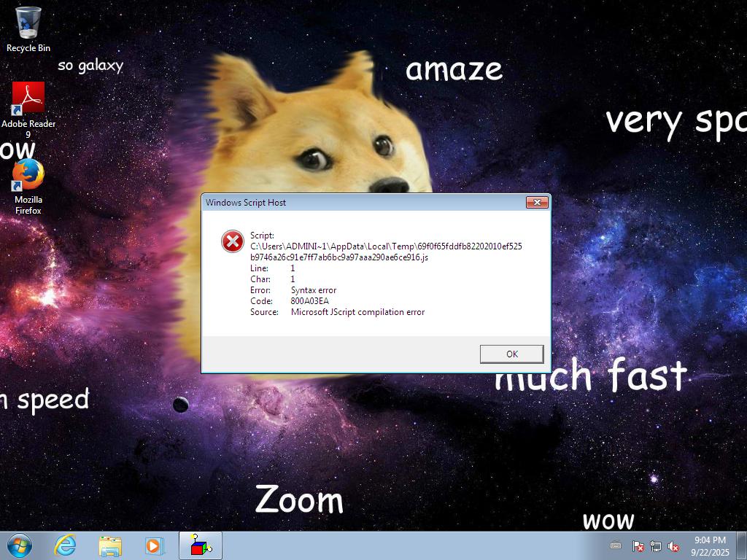
Task: Click the running colored-cube app taskbar button
Action: [x=201, y=545]
